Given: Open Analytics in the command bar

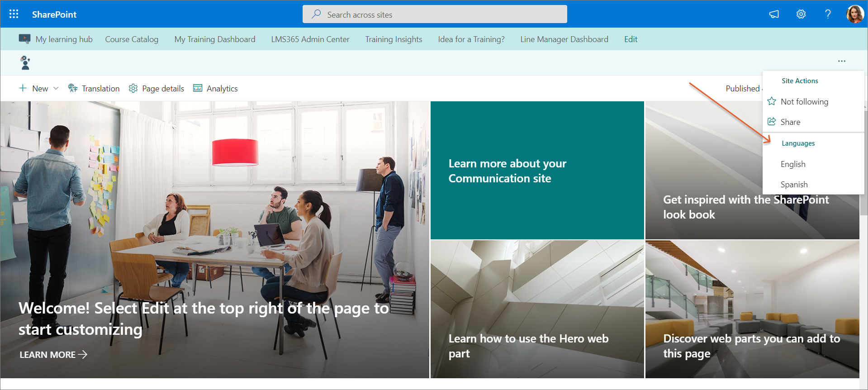Looking at the screenshot, I should (x=215, y=89).
